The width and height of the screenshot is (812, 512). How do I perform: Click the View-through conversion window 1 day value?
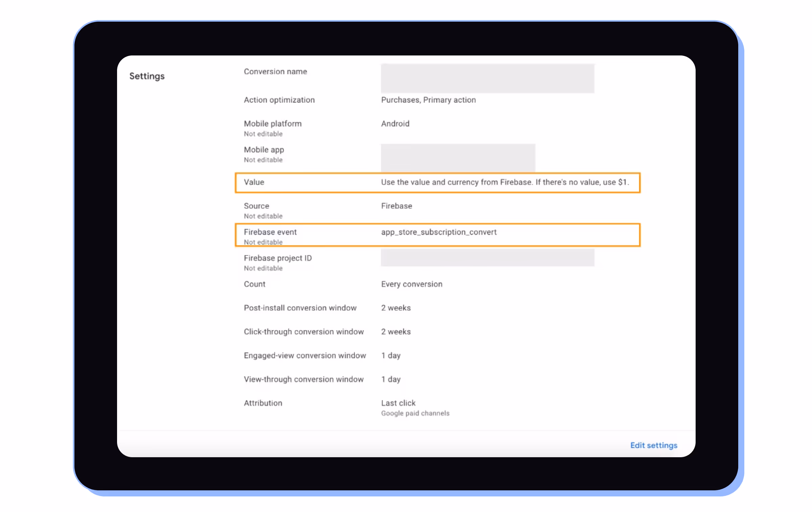point(390,379)
